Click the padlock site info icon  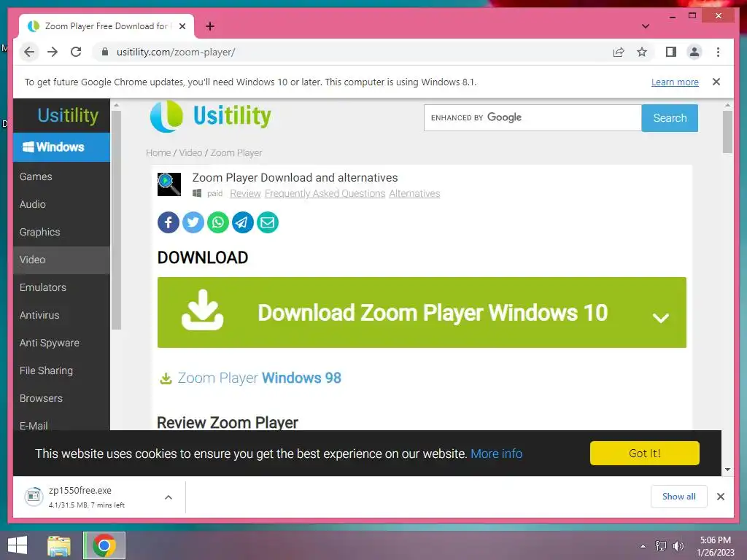click(x=105, y=52)
